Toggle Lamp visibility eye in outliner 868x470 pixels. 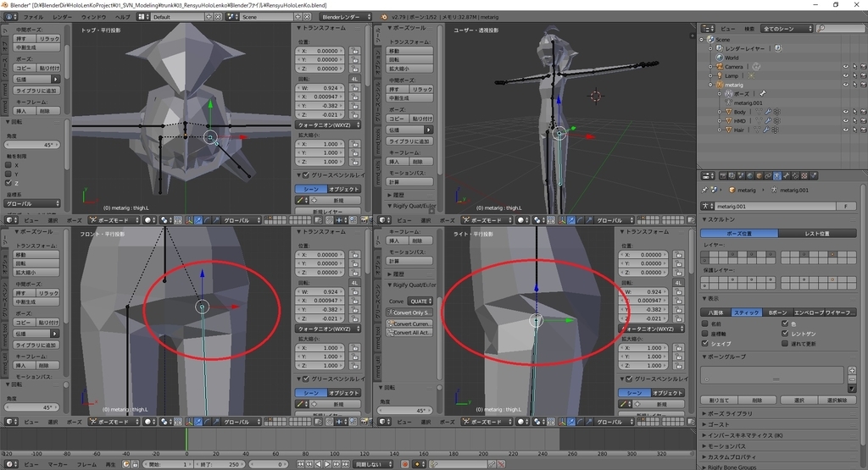pos(845,75)
